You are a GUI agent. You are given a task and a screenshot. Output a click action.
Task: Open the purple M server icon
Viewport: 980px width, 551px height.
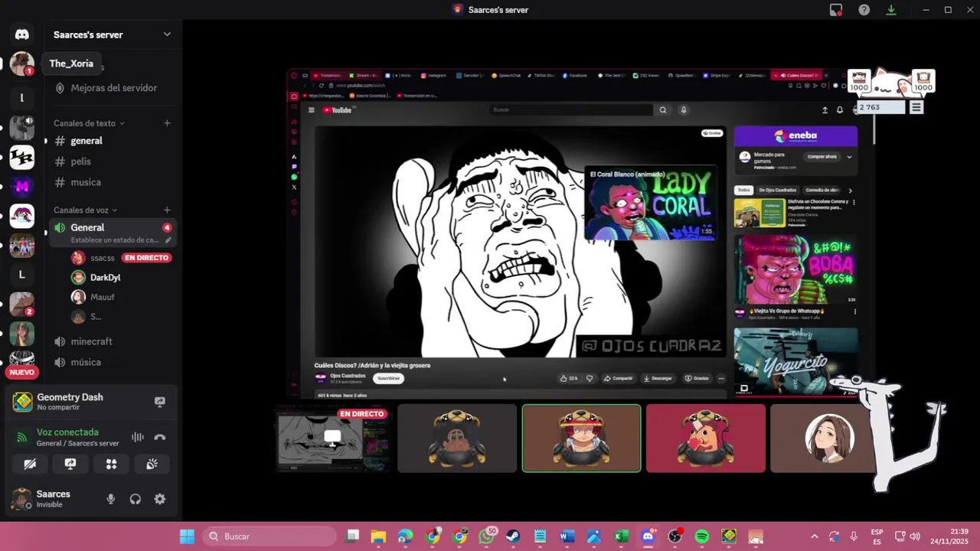coord(22,186)
